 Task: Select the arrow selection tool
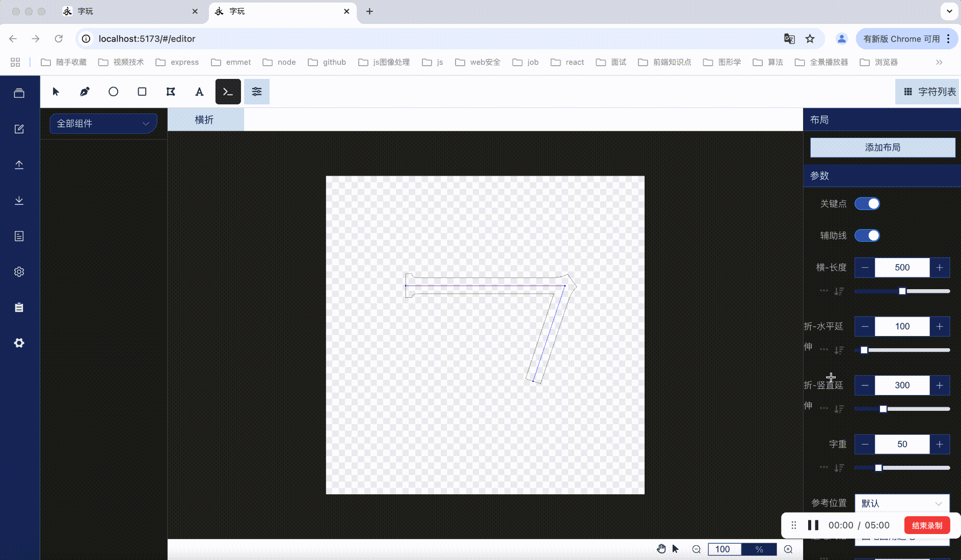pos(56,92)
